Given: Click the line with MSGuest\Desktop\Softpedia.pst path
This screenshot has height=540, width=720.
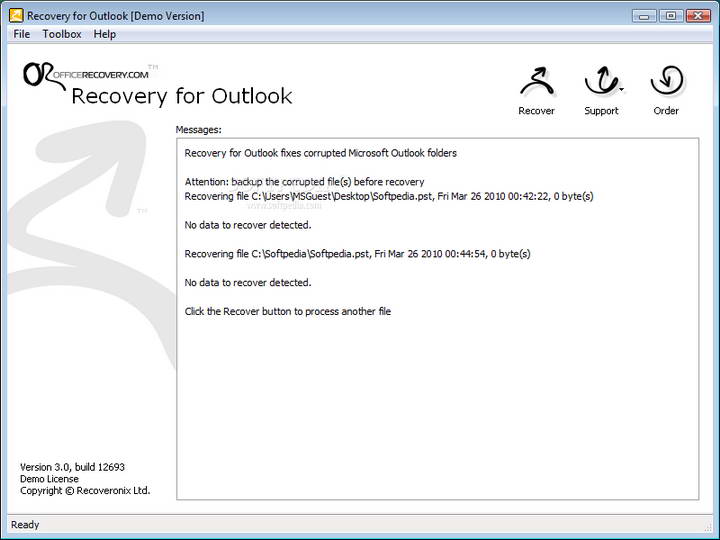Looking at the screenshot, I should [x=389, y=197].
